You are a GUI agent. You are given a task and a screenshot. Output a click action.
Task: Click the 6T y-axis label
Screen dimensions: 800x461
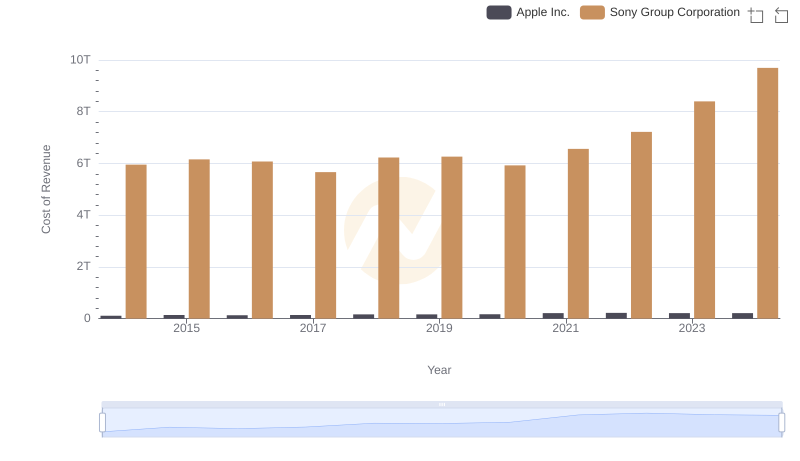coord(83,163)
